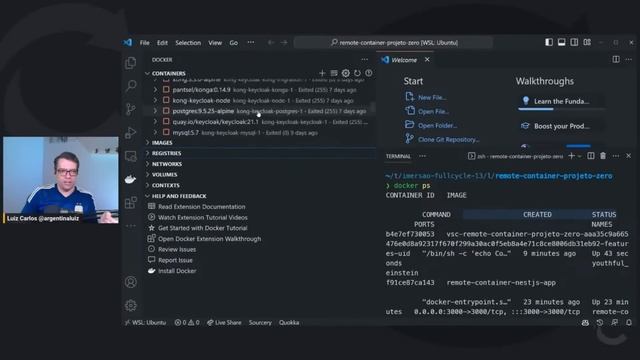The height and width of the screenshot is (360, 640).
Task: Select the Terminal panel tab
Action: click(398, 156)
